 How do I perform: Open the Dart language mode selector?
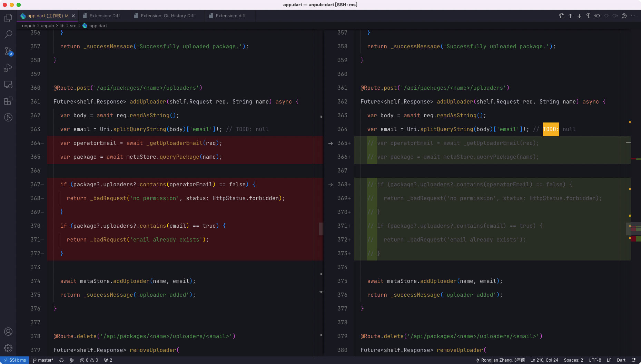tap(621, 360)
